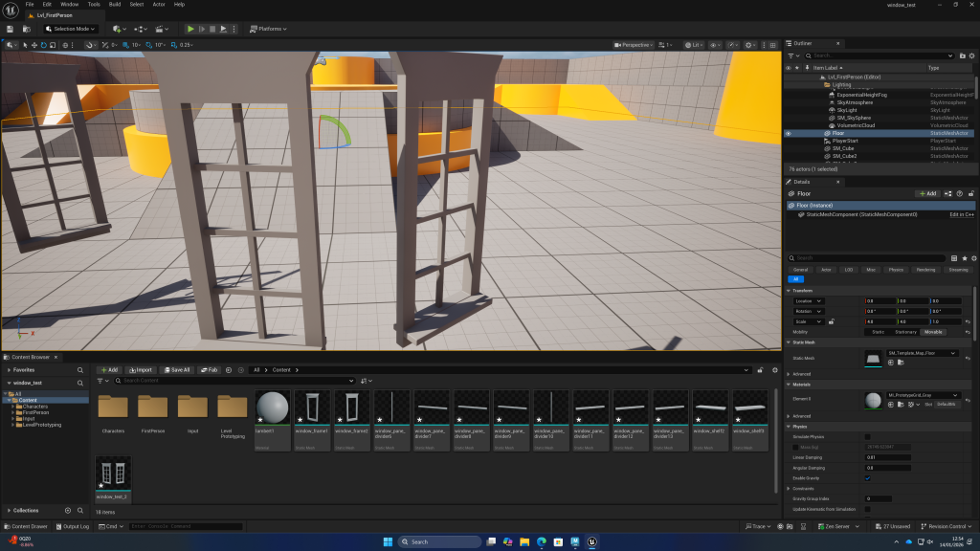
Task: Expand the Platforms dropdown
Action: [270, 29]
